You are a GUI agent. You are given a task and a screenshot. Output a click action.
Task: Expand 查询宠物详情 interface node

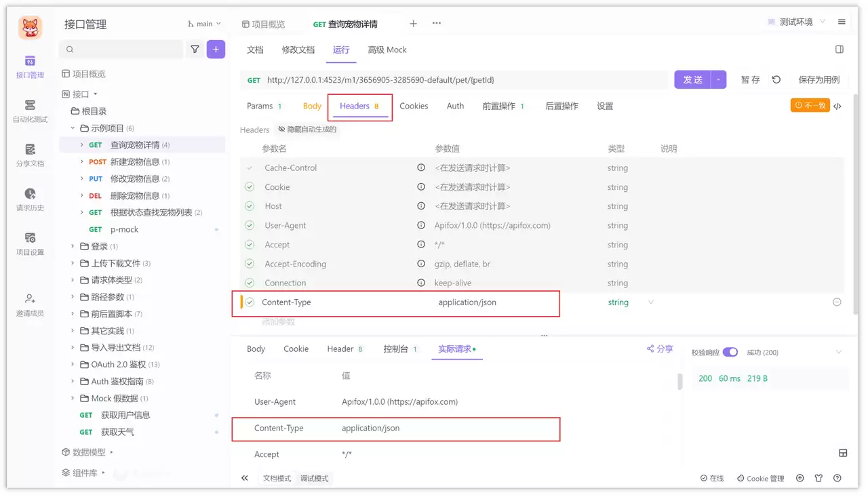[82, 144]
